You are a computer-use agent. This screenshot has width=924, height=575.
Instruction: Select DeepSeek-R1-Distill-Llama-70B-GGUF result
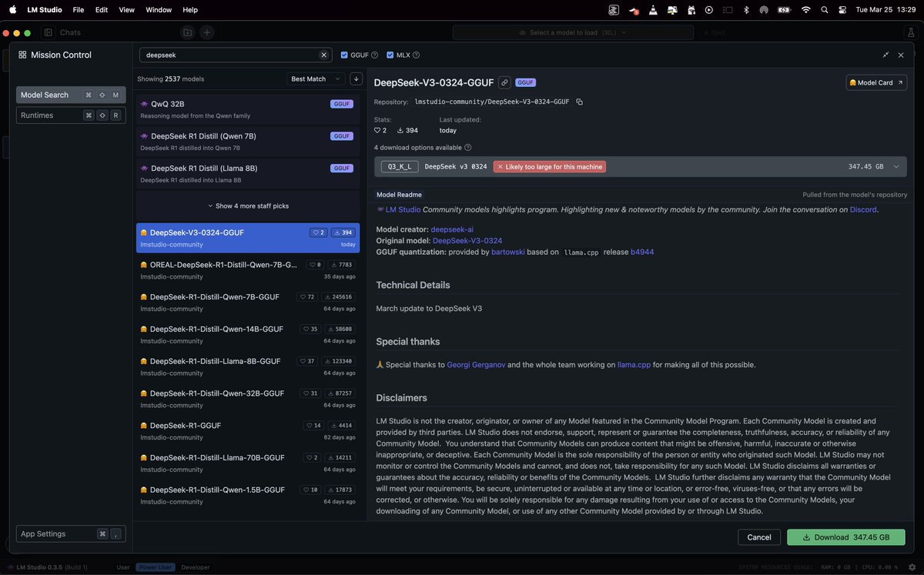pos(247,463)
